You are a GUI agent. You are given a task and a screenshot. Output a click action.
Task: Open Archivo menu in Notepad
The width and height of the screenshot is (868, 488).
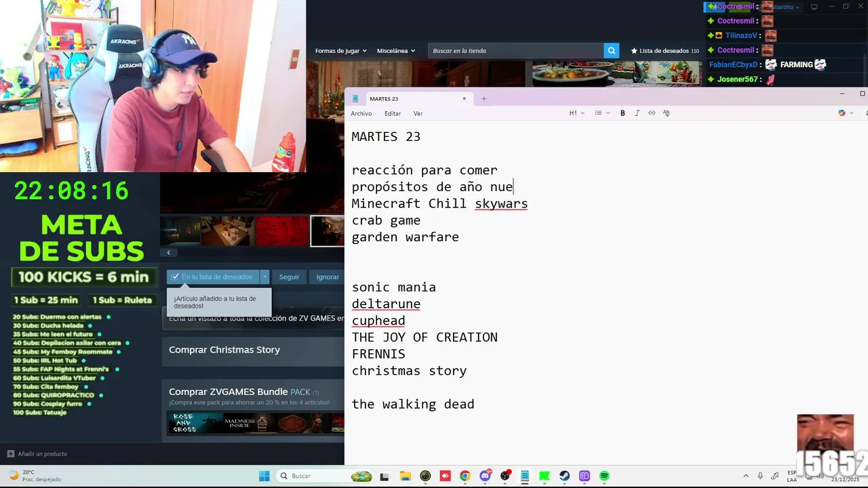click(361, 114)
